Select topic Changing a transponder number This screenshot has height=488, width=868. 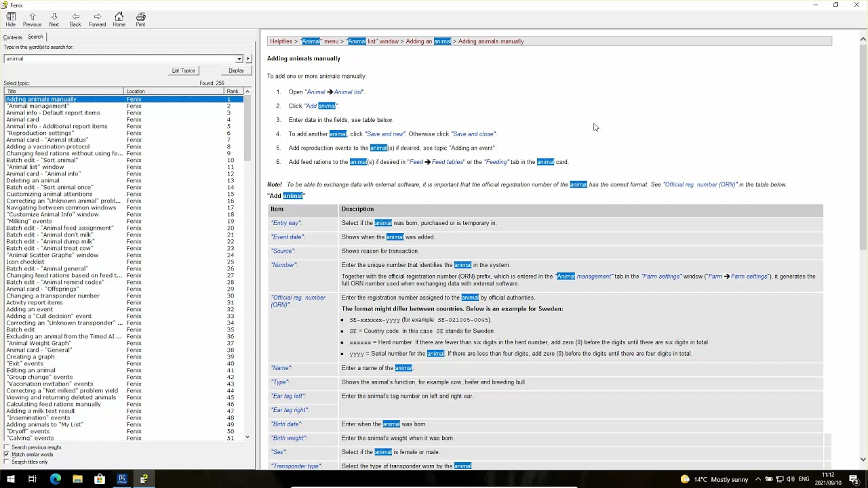click(x=53, y=296)
